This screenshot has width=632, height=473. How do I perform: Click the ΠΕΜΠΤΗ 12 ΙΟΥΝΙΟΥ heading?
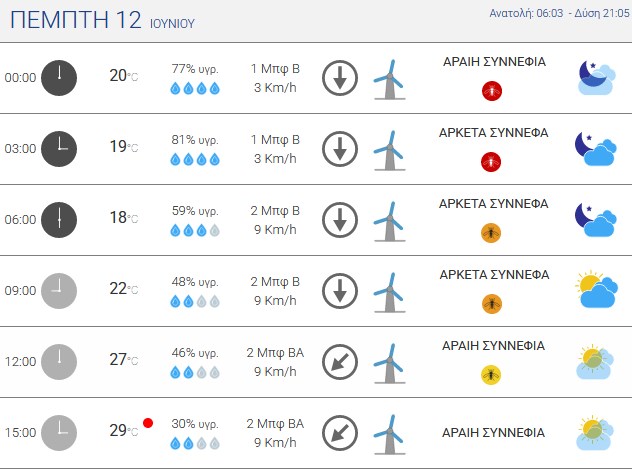(x=102, y=20)
